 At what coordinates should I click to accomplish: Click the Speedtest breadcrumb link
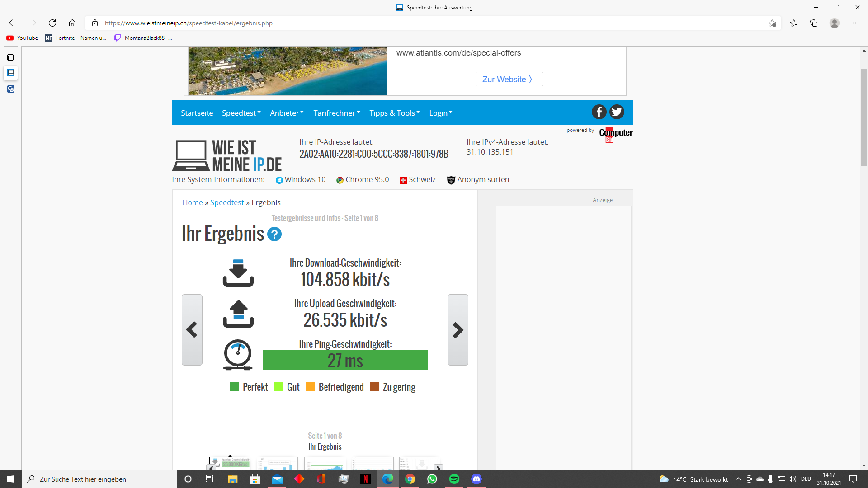(227, 202)
